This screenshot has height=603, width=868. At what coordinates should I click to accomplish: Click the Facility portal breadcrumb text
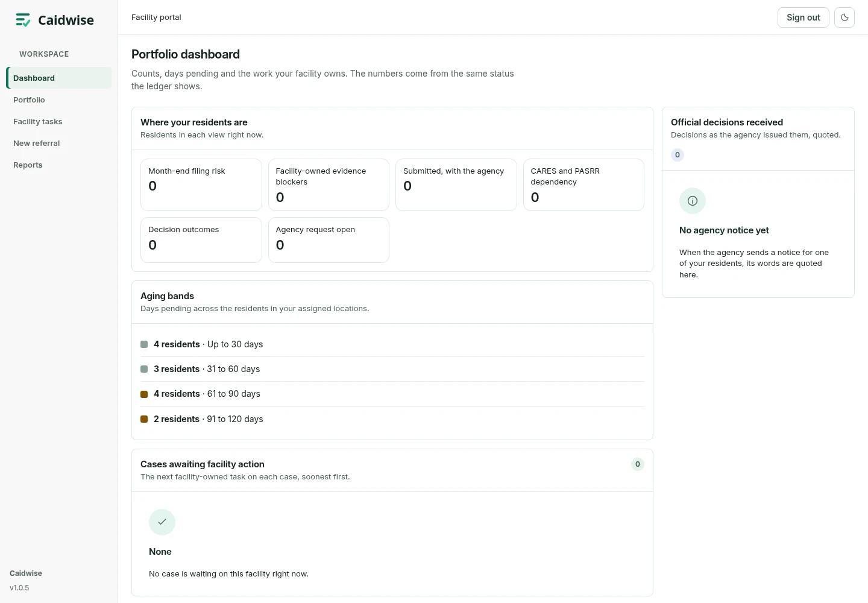tap(156, 17)
